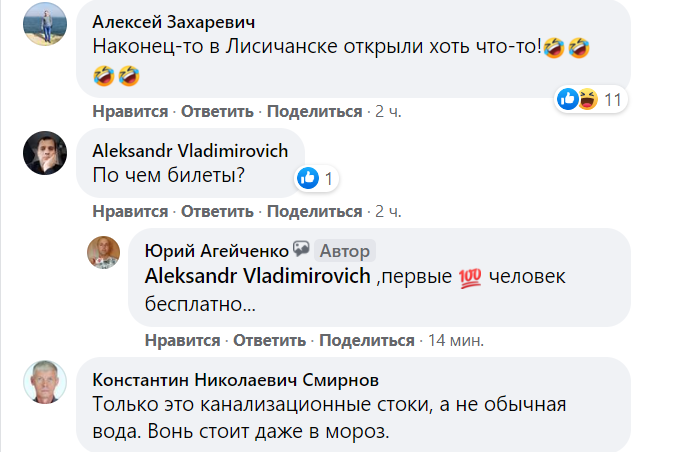
Task: Share Алексей Захаревич's comment via «Поделиться»
Action: pos(314,111)
